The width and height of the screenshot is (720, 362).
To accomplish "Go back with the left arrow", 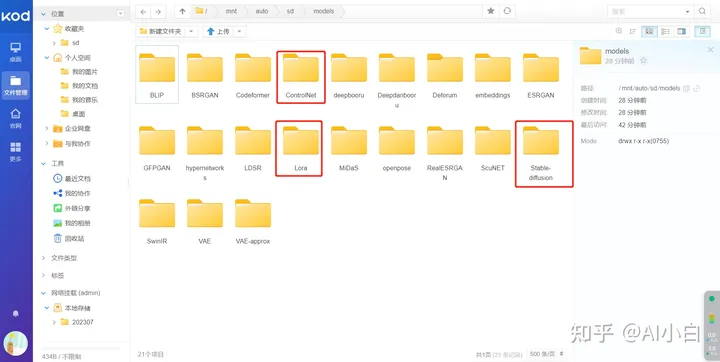I will (x=143, y=11).
